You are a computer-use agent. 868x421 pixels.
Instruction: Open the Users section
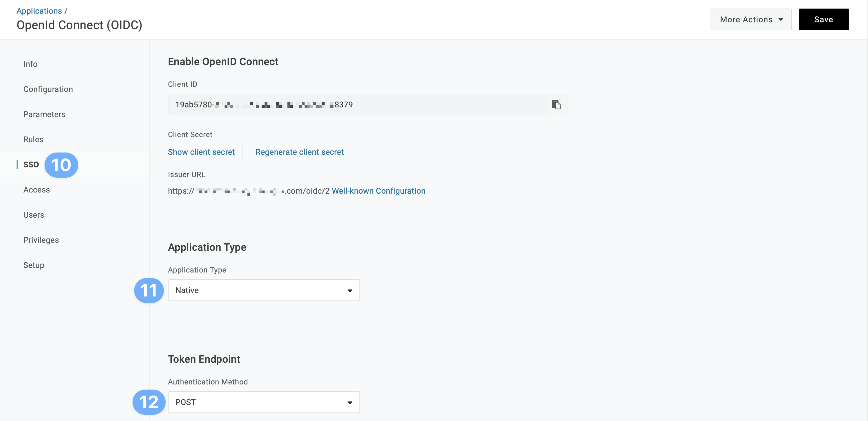tap(34, 215)
